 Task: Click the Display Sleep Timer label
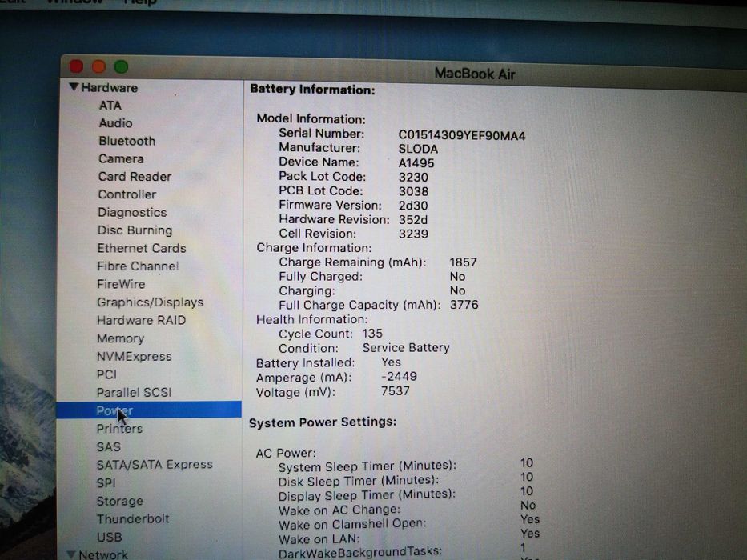(367, 495)
